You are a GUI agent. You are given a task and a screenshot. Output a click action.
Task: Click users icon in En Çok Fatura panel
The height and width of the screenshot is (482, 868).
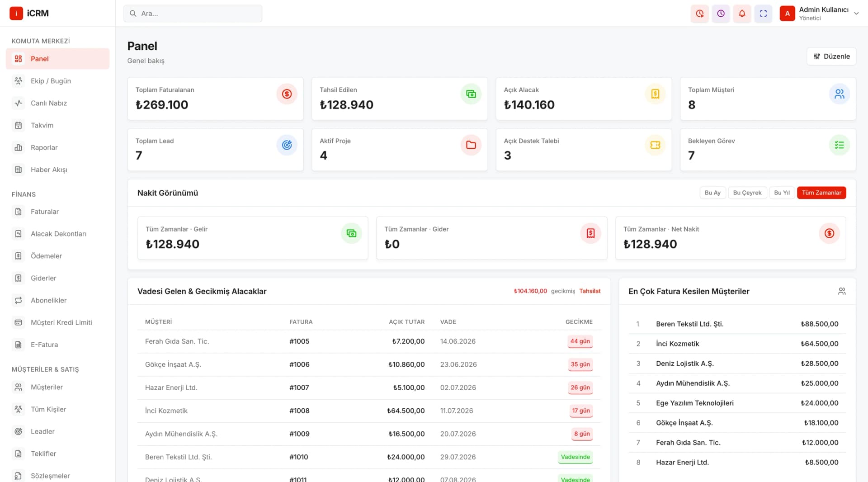(842, 291)
